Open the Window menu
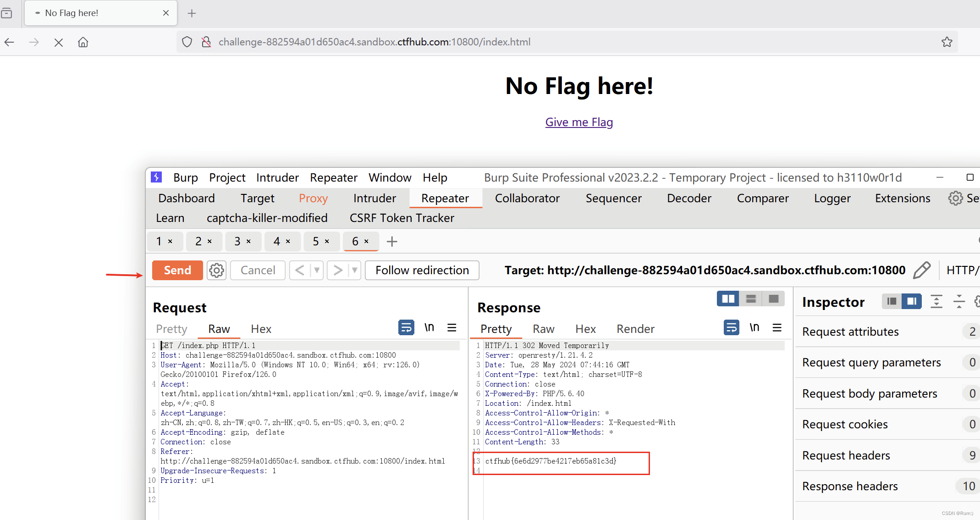This screenshot has height=520, width=980. (390, 177)
